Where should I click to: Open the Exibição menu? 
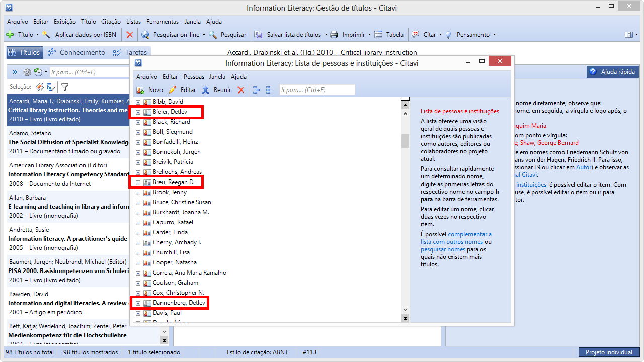tap(65, 22)
